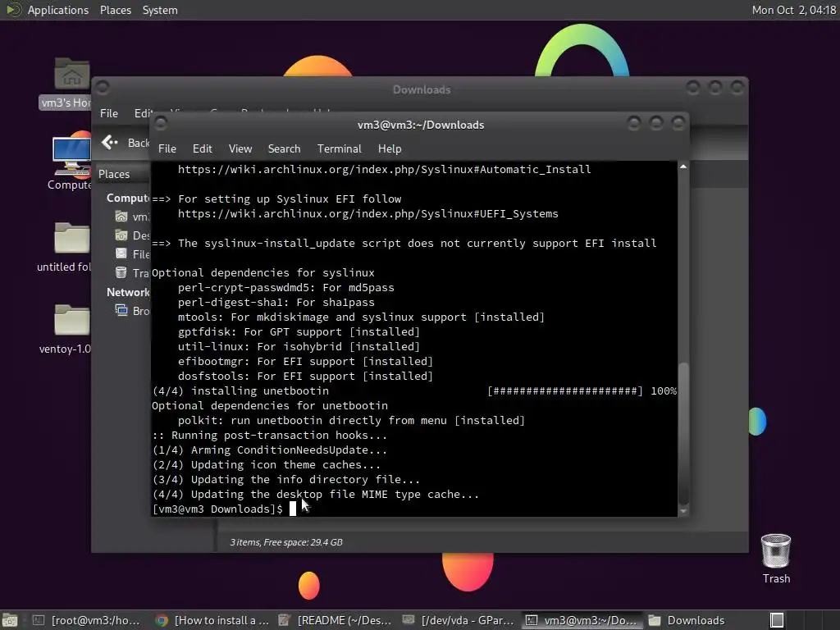
Task: Click Applications in the top panel
Action: (58, 10)
